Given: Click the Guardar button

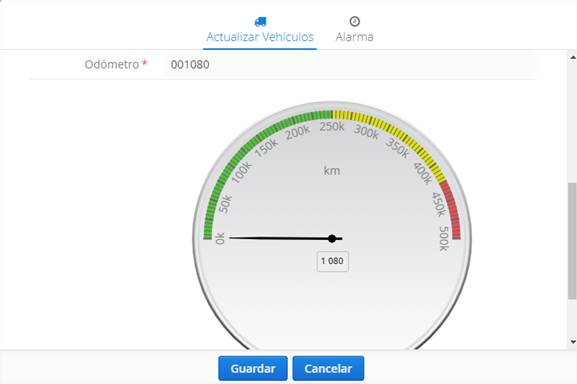Looking at the screenshot, I should (253, 368).
